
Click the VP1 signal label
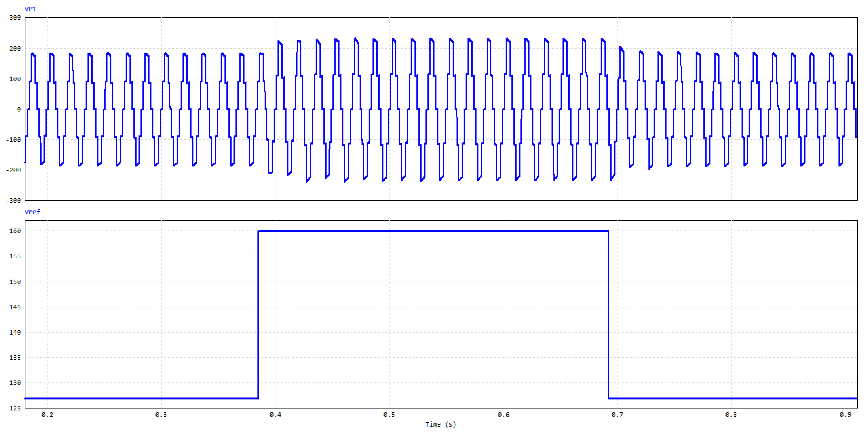[30, 9]
